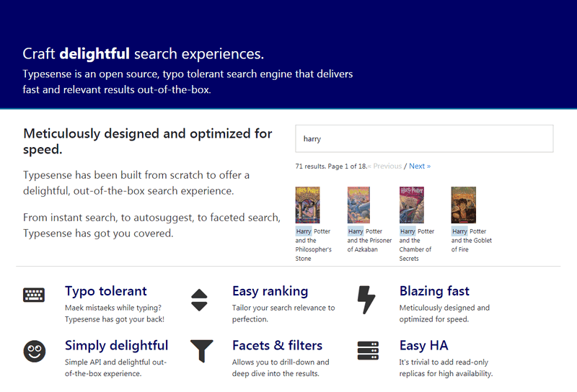577x392 pixels.
Task: Click the up-down sort arrows icon
Action: pyautogui.click(x=200, y=299)
